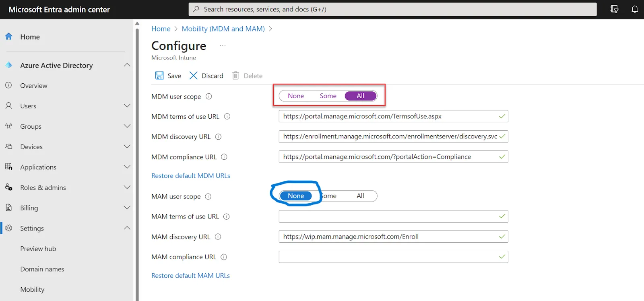644x301 pixels.
Task: Collapse the Settings chevron
Action: coord(127,228)
